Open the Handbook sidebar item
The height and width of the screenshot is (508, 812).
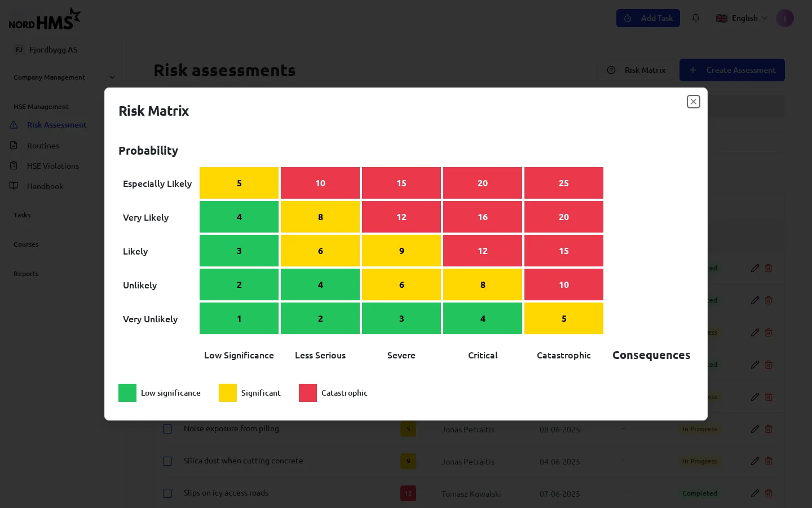(45, 186)
